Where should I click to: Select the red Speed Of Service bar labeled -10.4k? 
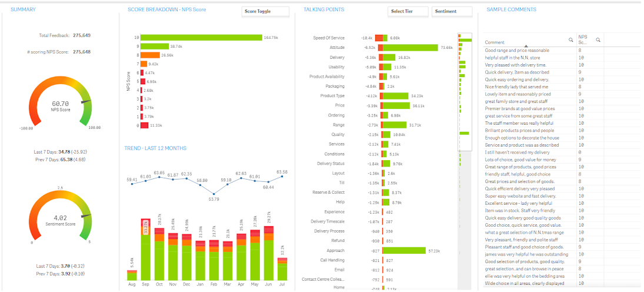pos(379,38)
